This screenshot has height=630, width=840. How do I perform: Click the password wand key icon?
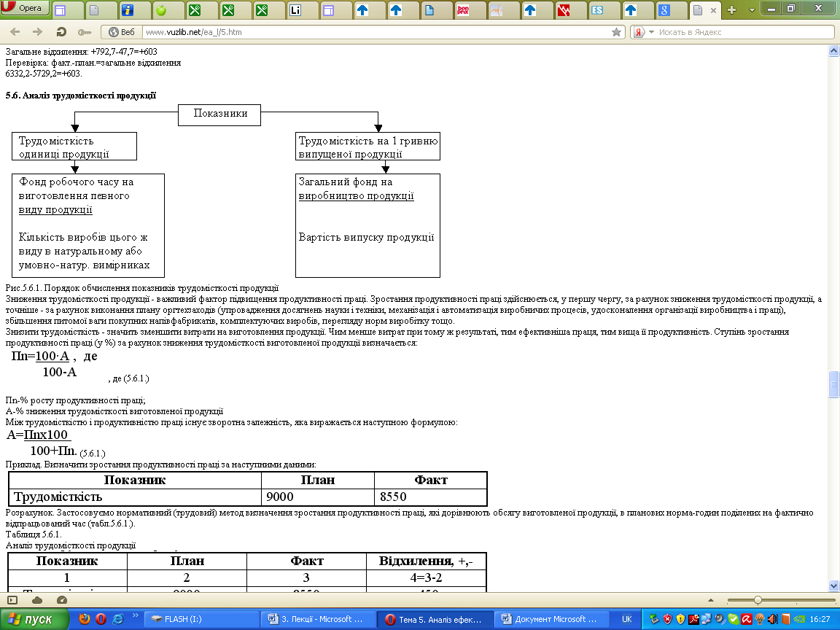coord(84,32)
